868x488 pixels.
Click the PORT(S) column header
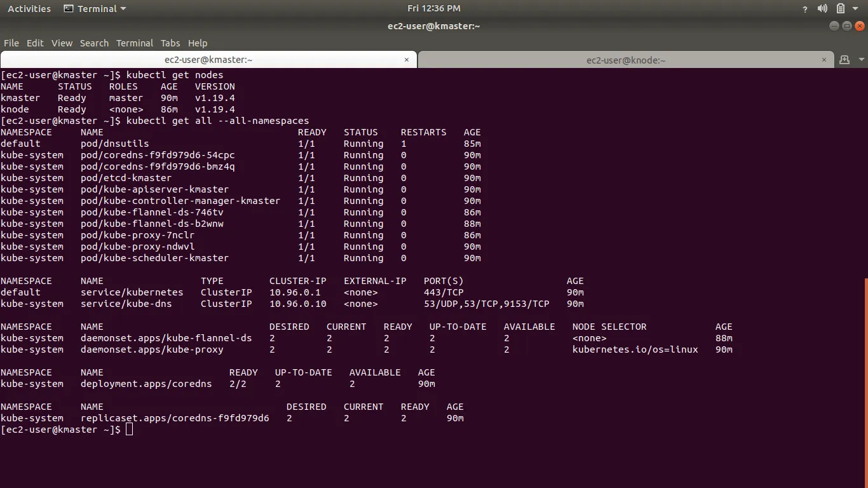coord(444,281)
